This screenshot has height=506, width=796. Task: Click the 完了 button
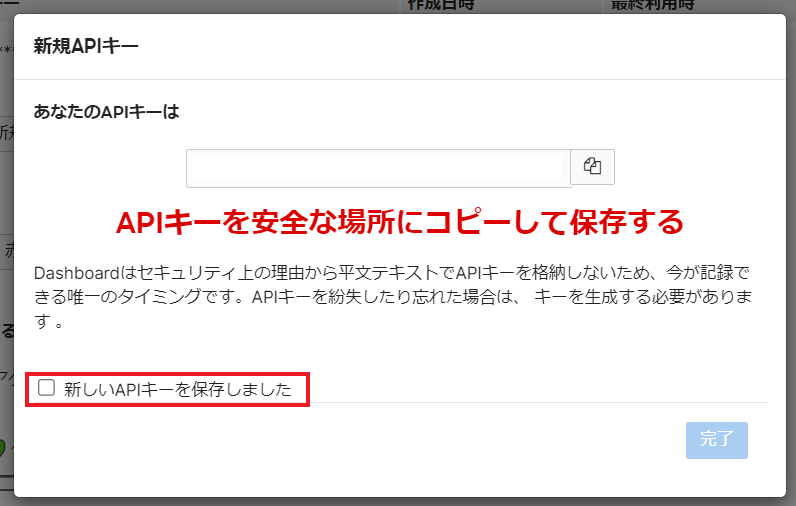click(716, 440)
